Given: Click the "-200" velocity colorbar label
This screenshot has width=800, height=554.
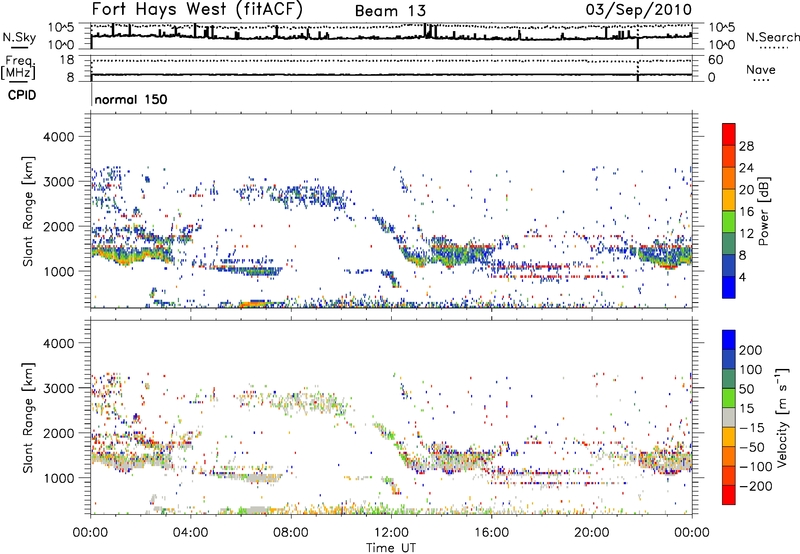Looking at the screenshot, I should (x=756, y=486).
